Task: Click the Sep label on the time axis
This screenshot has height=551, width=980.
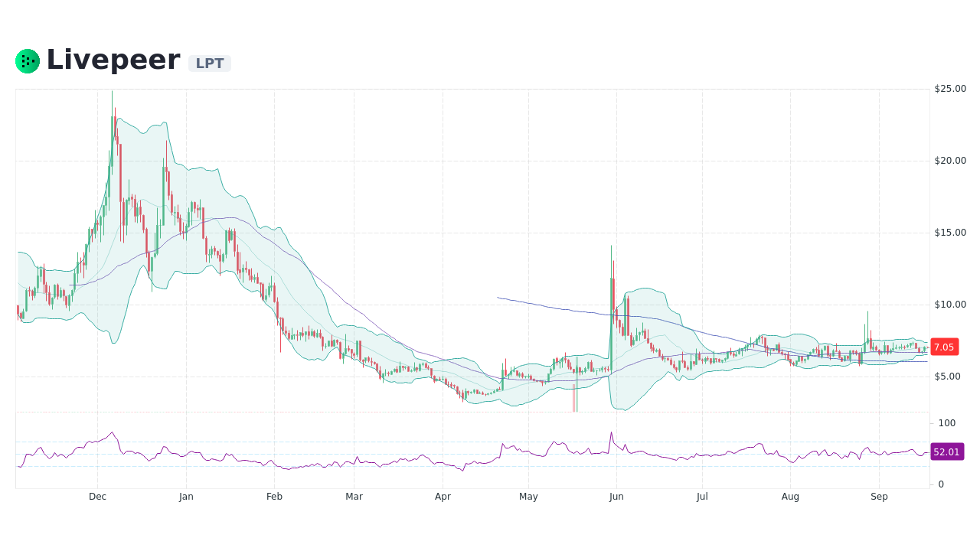Action: (x=879, y=497)
